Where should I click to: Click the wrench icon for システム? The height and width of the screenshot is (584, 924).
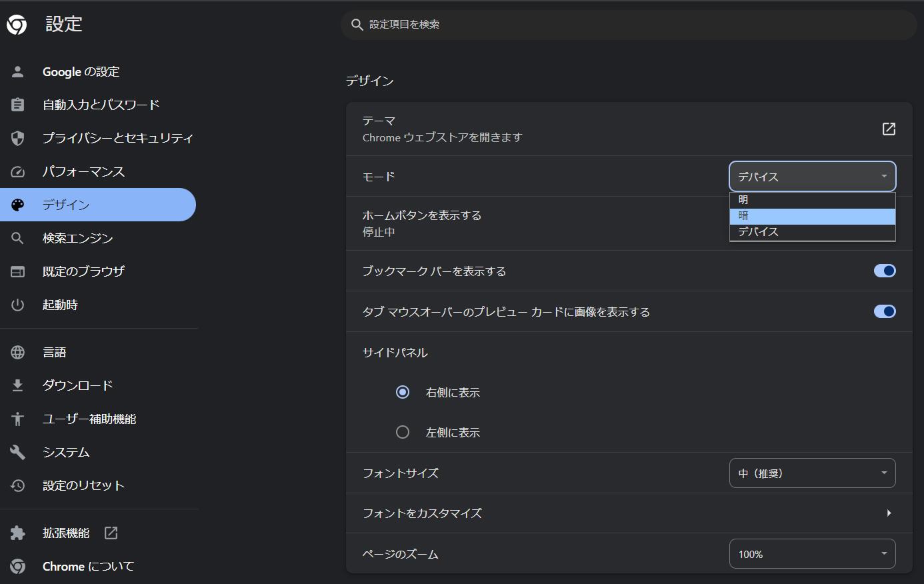tap(18, 452)
